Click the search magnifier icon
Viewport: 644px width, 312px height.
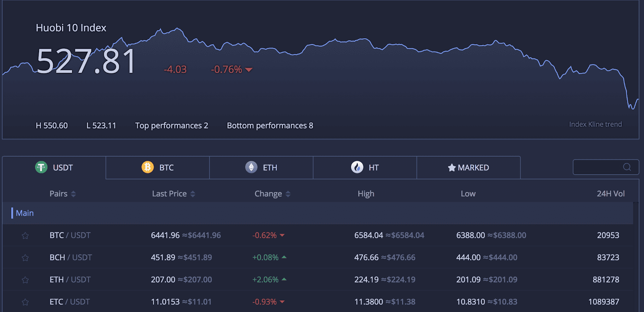(627, 167)
